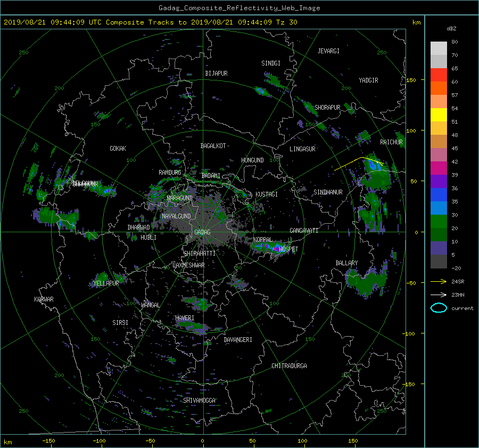The height and width of the screenshot is (448, 479).
Task: Click the KARWAR city label
Action: 44,299
